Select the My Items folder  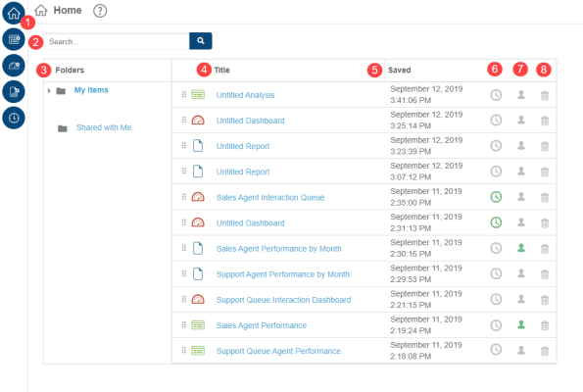91,90
